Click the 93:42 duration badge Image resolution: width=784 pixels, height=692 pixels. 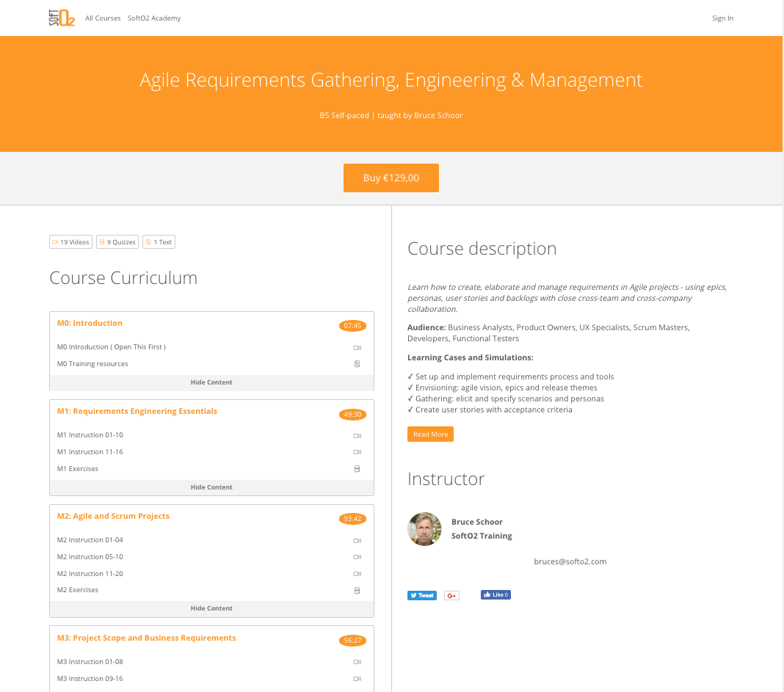pyautogui.click(x=352, y=519)
